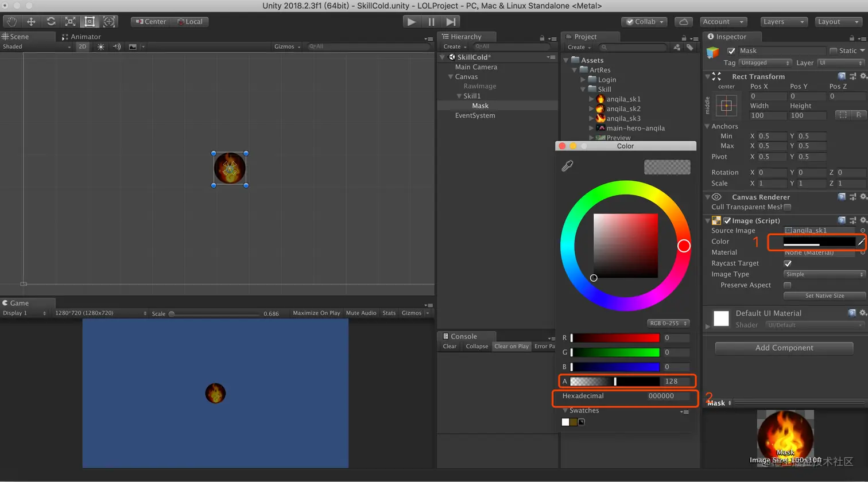Open the Display 1 dropdown
The image size is (868, 482).
(x=25, y=313)
